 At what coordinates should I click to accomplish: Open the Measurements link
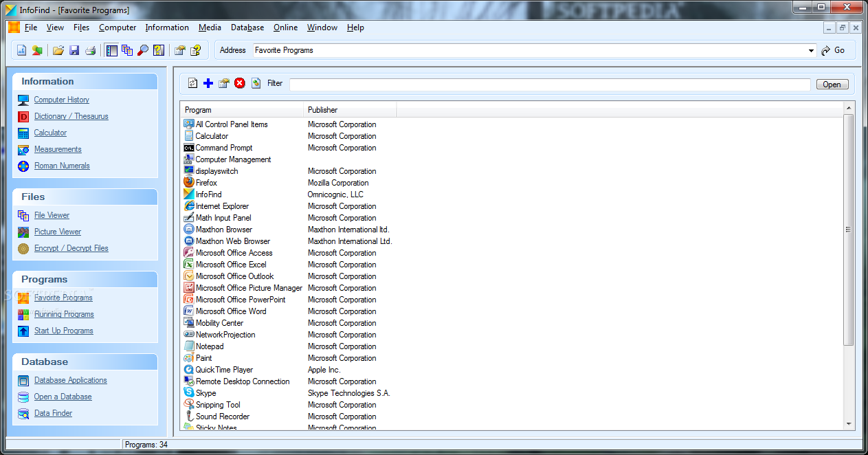coord(58,149)
